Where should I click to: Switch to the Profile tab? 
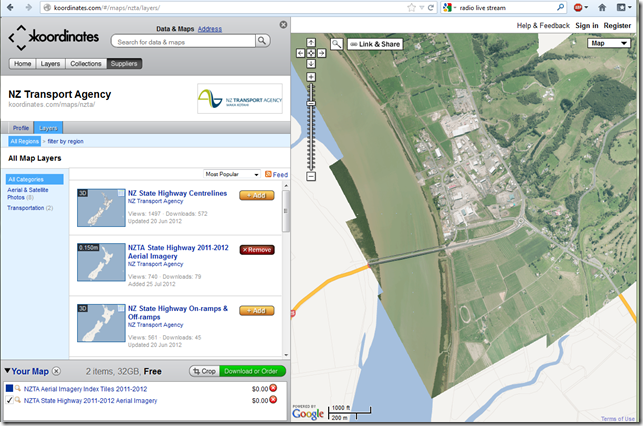[21, 128]
